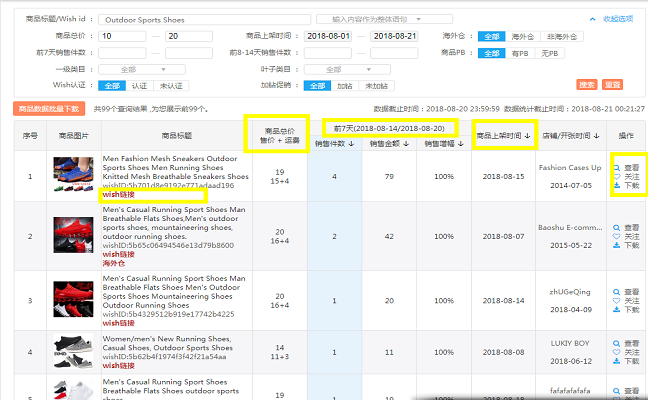The width and height of the screenshot is (648, 400).
Task: Click blue sneakers thumbnail in row 1
Action: [74, 174]
